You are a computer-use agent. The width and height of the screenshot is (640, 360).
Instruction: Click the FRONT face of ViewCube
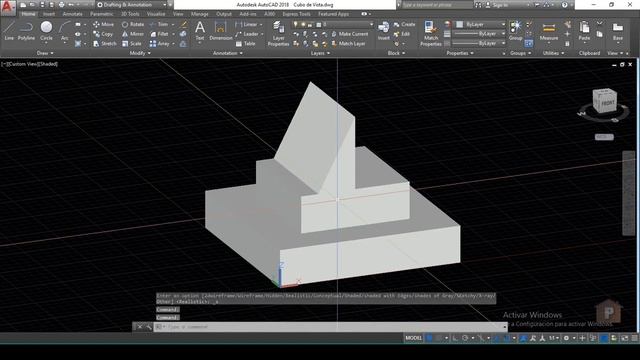coord(608,103)
